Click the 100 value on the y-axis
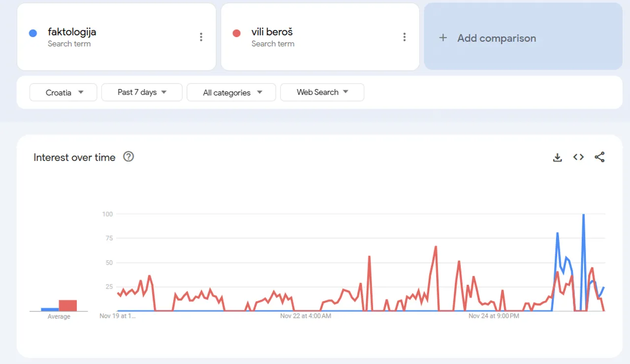This screenshot has width=630, height=364. (x=108, y=214)
